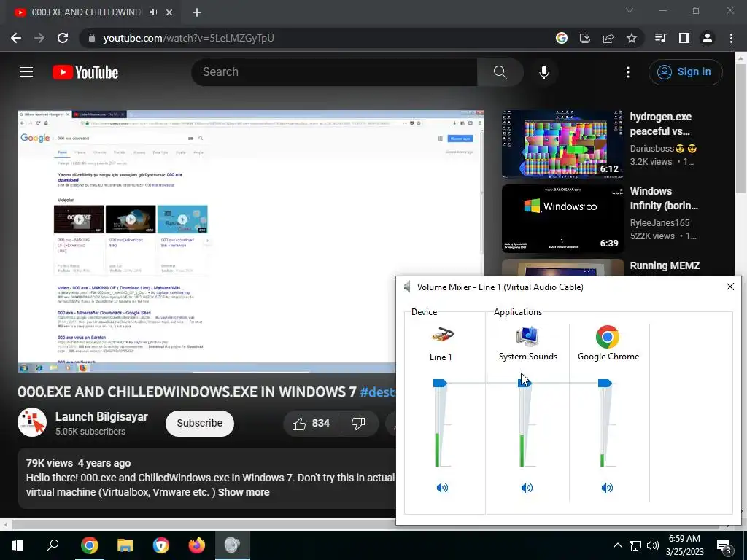
Task: Click the Sign in button
Action: 684,72
